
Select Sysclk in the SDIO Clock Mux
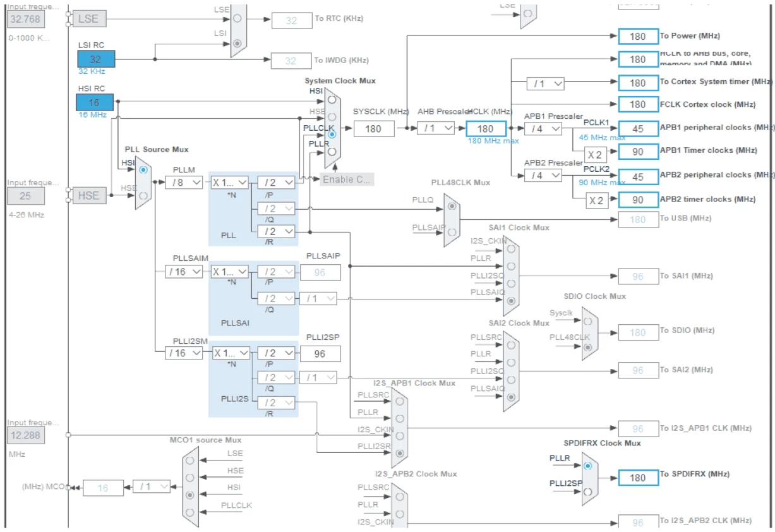click(588, 321)
